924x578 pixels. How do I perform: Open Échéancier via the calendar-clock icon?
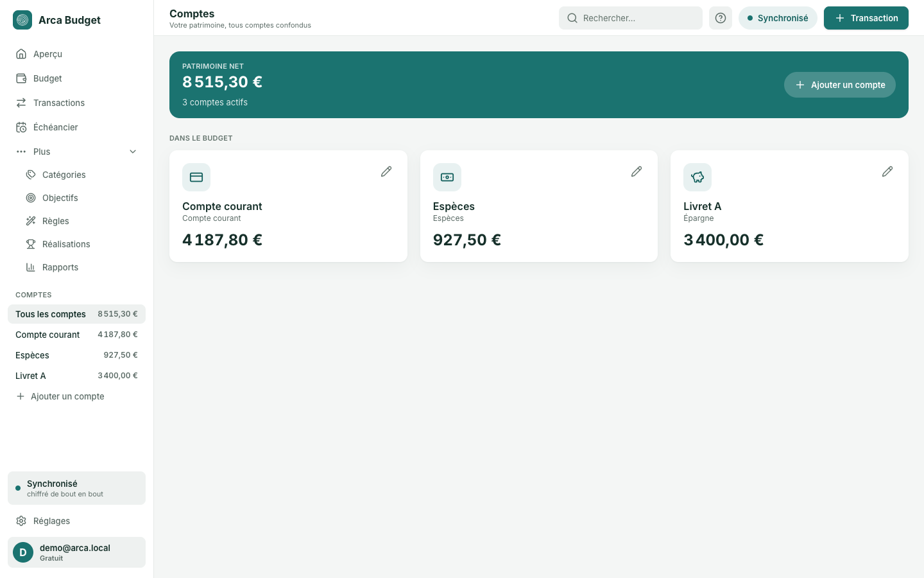[x=21, y=127]
